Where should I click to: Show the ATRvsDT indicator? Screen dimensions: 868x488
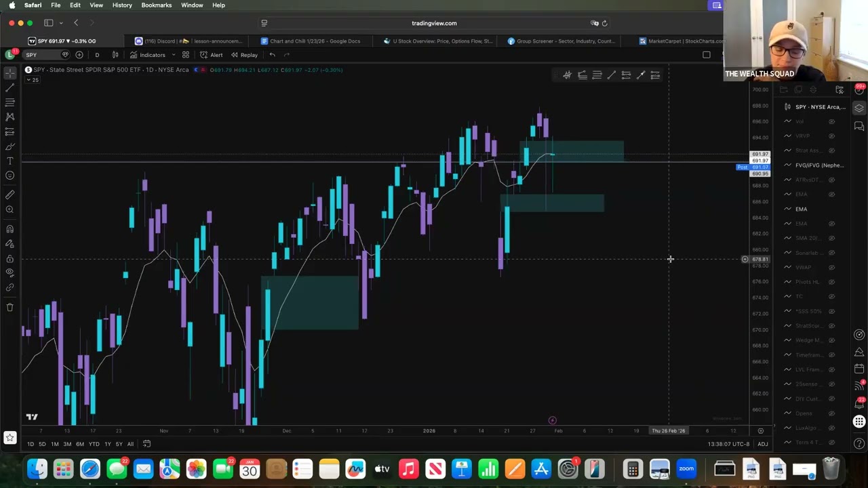[x=831, y=180]
